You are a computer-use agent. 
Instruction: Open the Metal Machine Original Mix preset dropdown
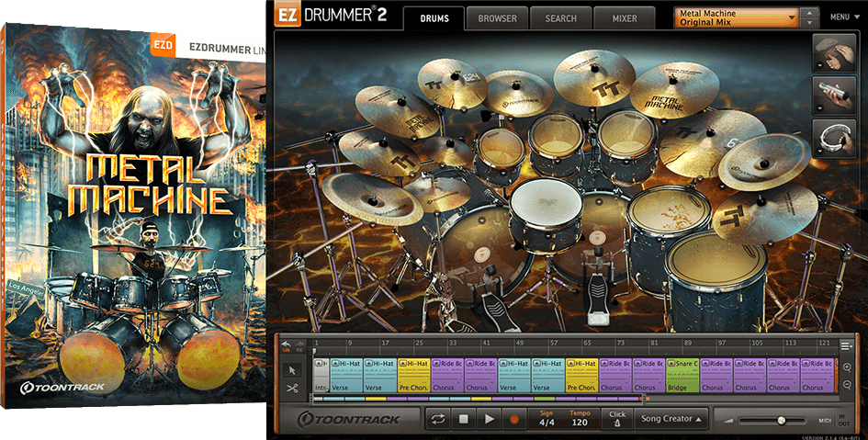pyautogui.click(x=737, y=17)
